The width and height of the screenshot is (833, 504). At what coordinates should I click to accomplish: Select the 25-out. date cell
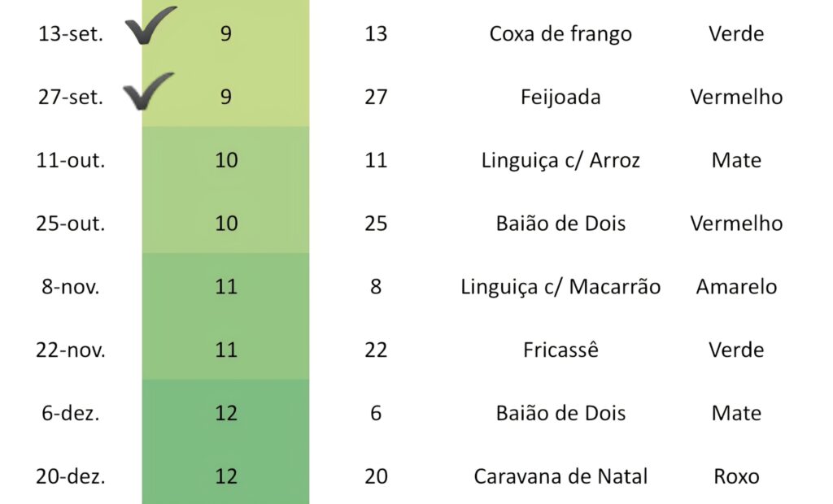(x=71, y=224)
